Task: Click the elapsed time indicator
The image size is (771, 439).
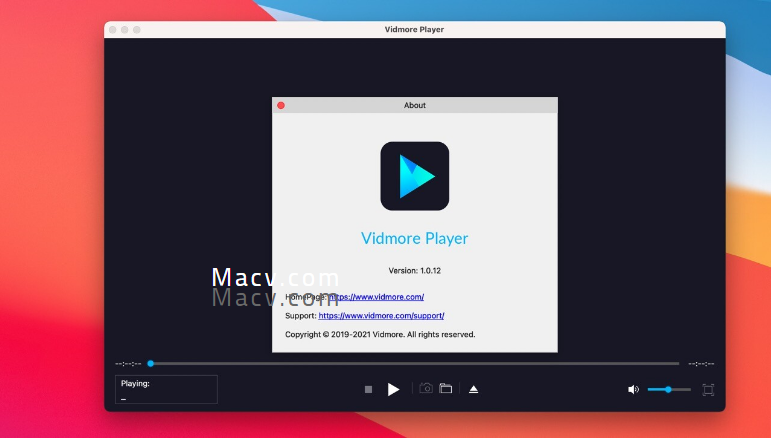Action: [128, 364]
